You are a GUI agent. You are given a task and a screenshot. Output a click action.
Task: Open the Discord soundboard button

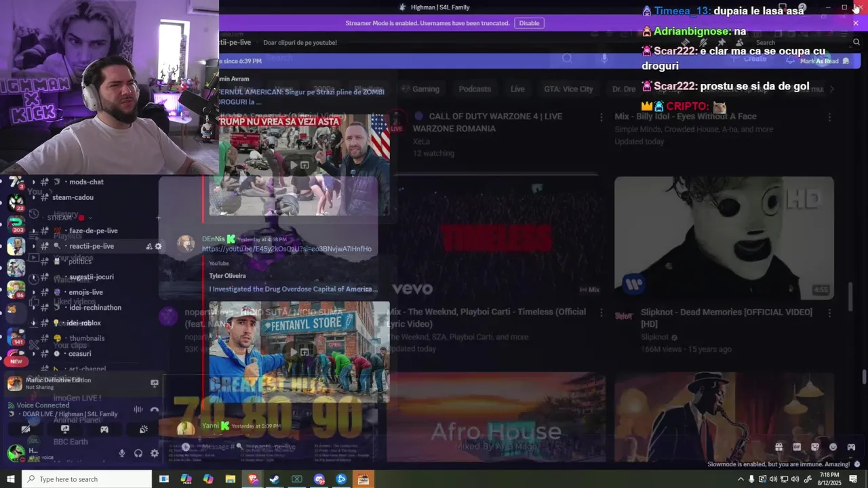[144, 429]
